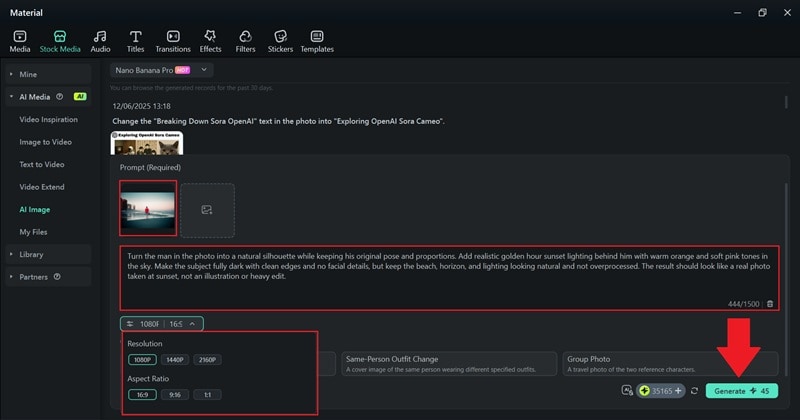Choose 1080P resolution

coord(142,360)
